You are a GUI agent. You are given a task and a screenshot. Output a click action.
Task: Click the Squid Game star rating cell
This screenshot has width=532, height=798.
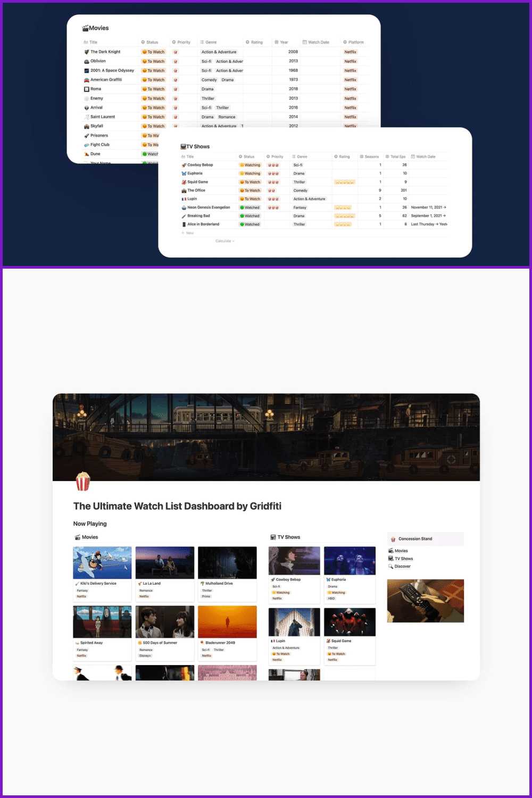[x=345, y=182]
